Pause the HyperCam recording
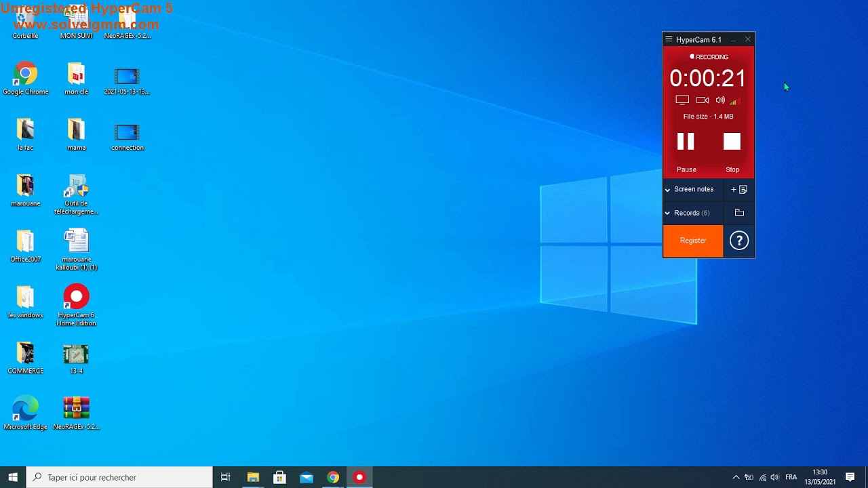The image size is (868, 488). tap(686, 141)
